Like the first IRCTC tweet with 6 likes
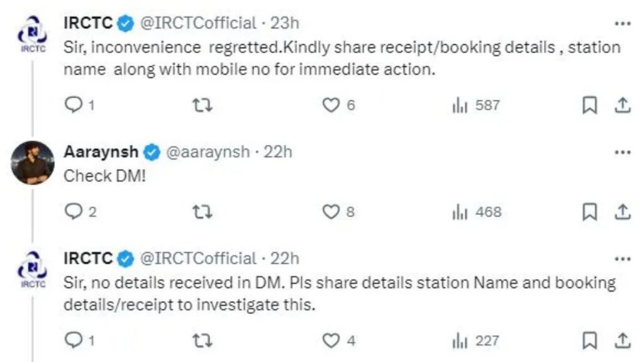 point(331,106)
